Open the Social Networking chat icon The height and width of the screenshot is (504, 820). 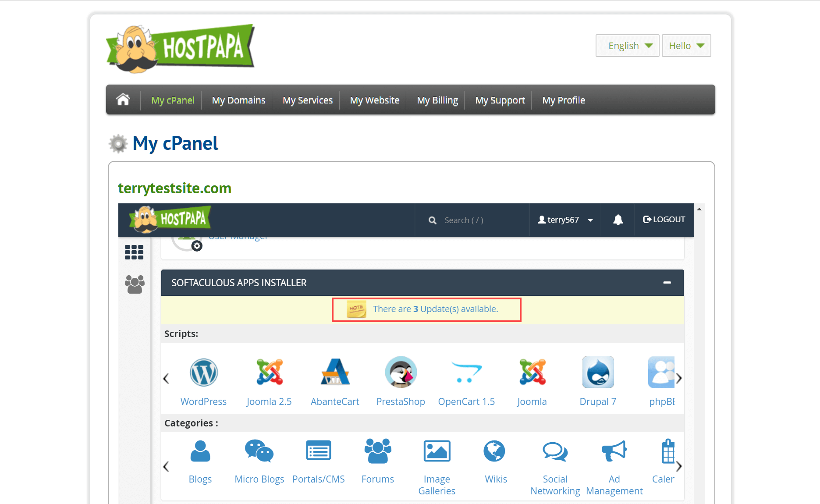(x=555, y=451)
